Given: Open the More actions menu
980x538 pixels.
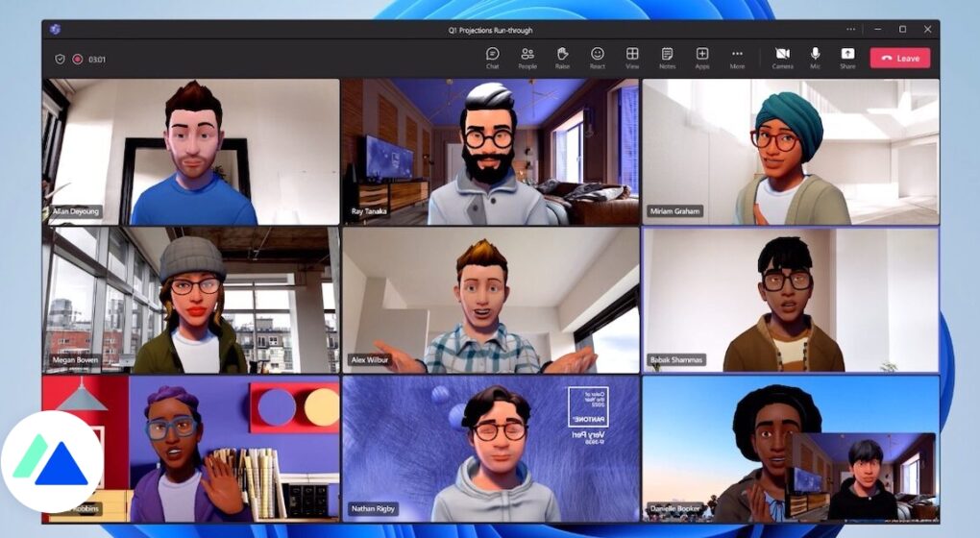Looking at the screenshot, I should (x=738, y=58).
